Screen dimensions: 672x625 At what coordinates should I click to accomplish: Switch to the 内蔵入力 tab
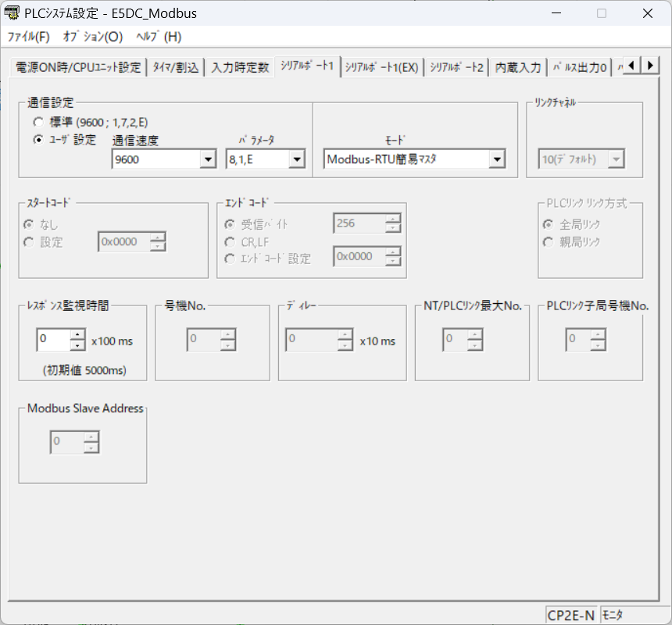click(517, 67)
